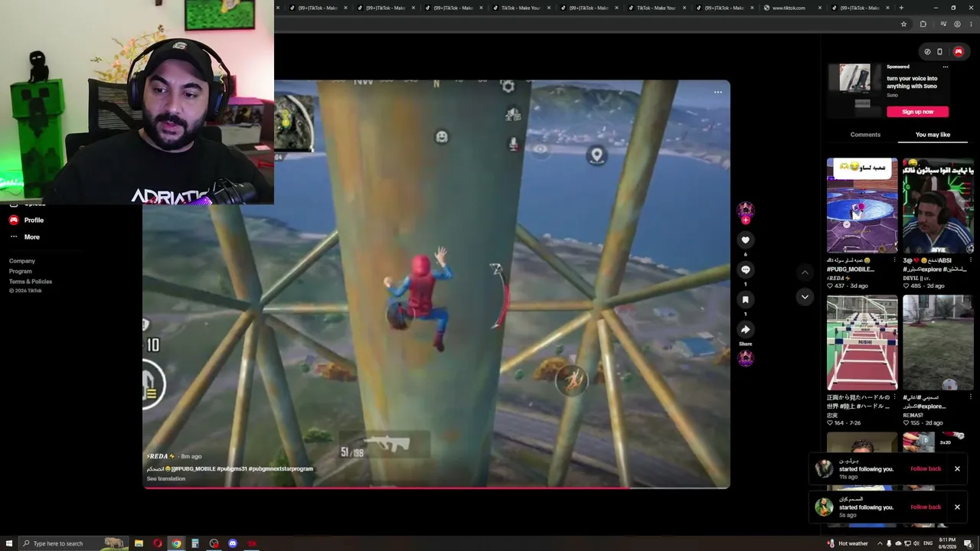
Task: Click the compass icon in top-right pill
Action: (x=927, y=52)
